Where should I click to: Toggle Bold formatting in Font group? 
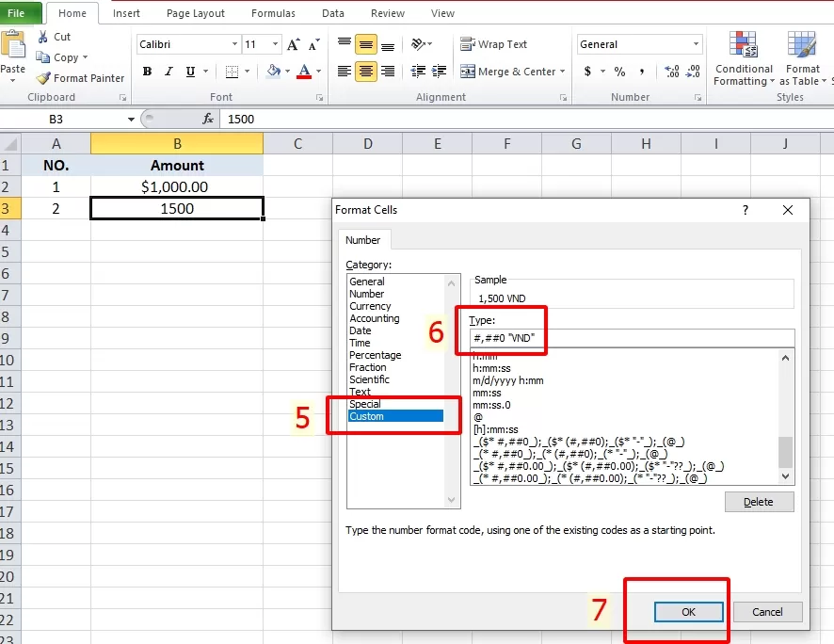(x=148, y=72)
